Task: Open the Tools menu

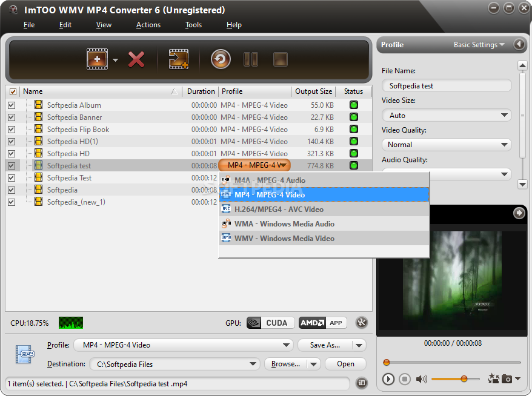Action: pos(193,25)
